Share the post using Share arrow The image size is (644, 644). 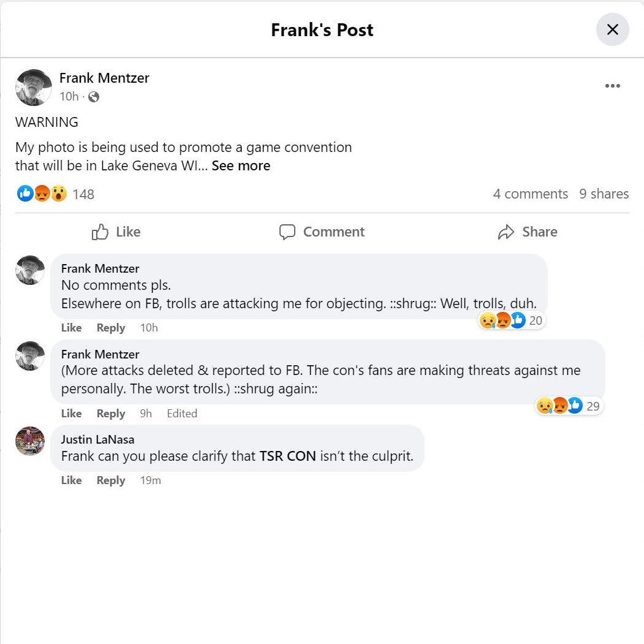tap(528, 232)
